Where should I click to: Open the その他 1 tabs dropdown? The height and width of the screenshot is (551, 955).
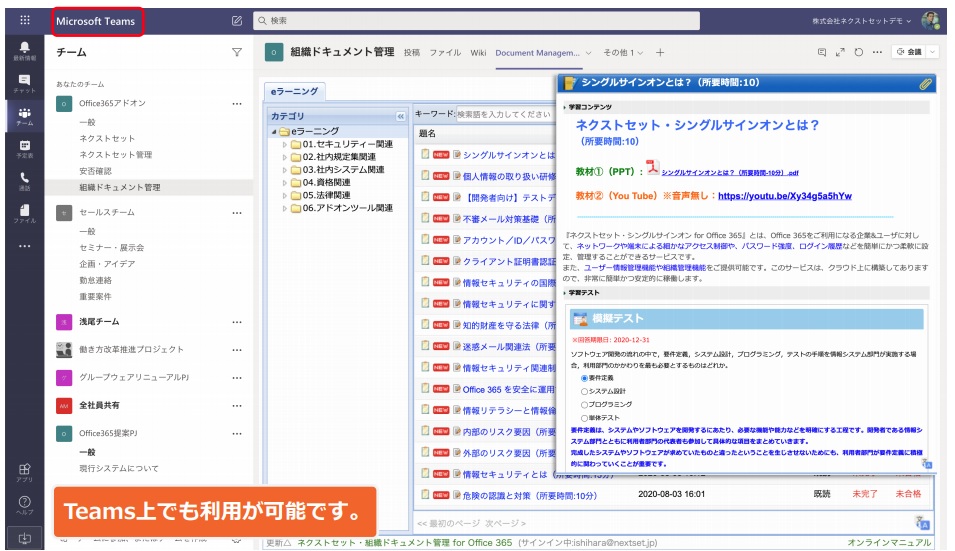tap(623, 52)
